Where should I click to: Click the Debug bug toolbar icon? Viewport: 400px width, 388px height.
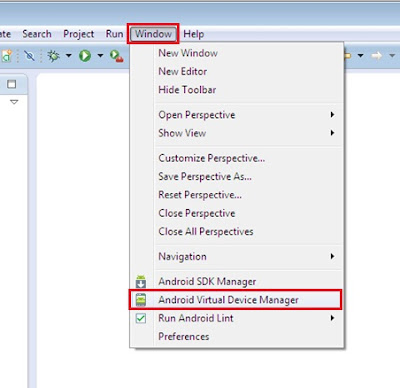point(53,55)
